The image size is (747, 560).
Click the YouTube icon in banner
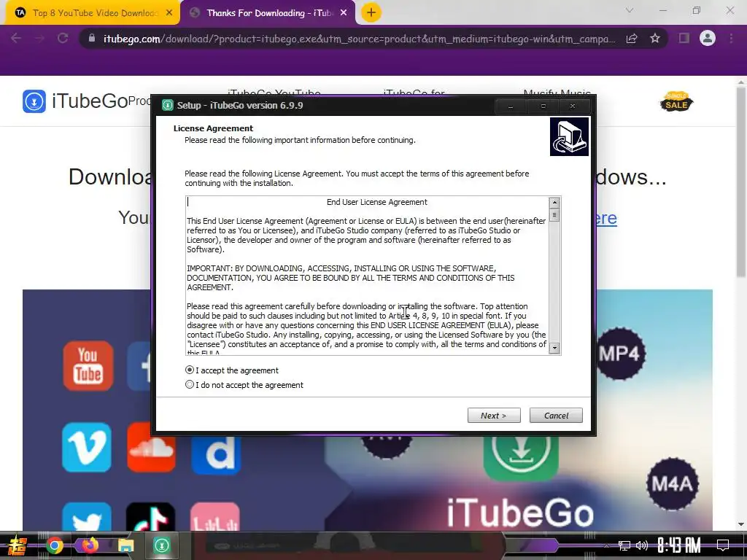pos(88,366)
